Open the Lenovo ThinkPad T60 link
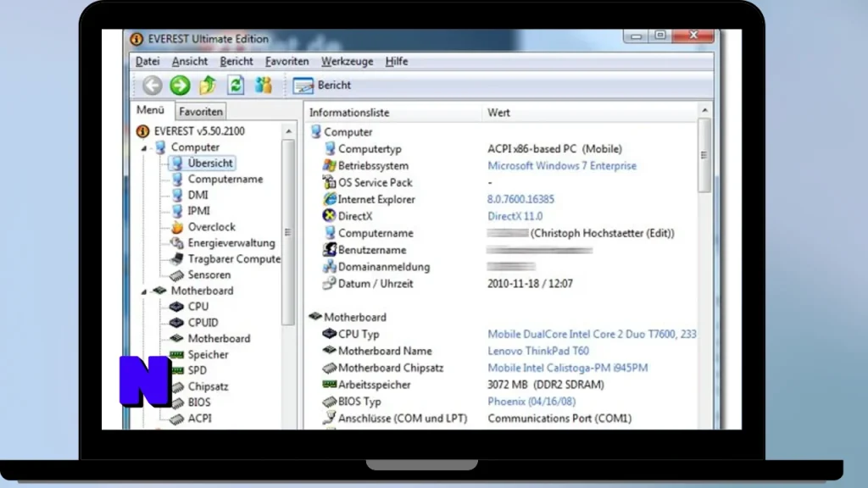Viewport: 868px width, 488px height. click(538, 351)
